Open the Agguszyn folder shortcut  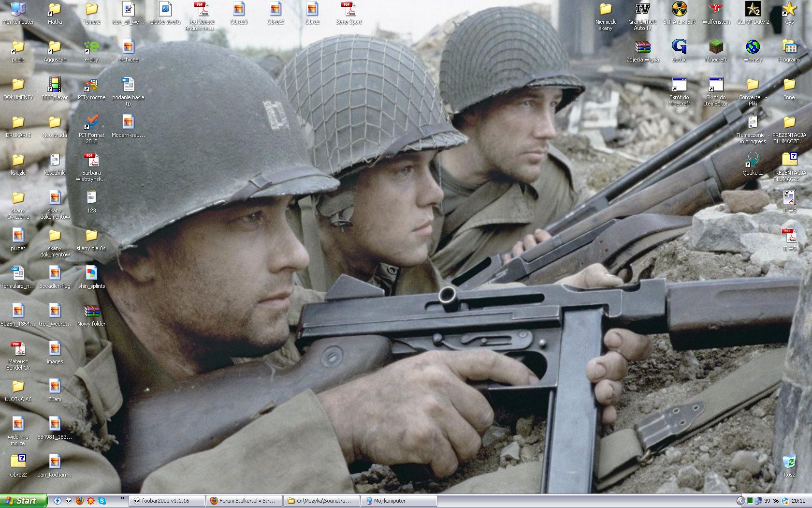55,51
